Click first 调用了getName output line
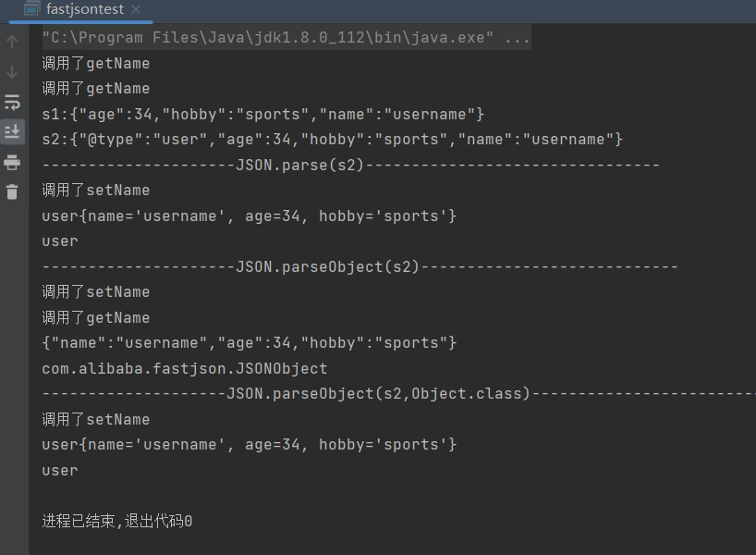Screen dimensions: 756x555 click(96, 64)
